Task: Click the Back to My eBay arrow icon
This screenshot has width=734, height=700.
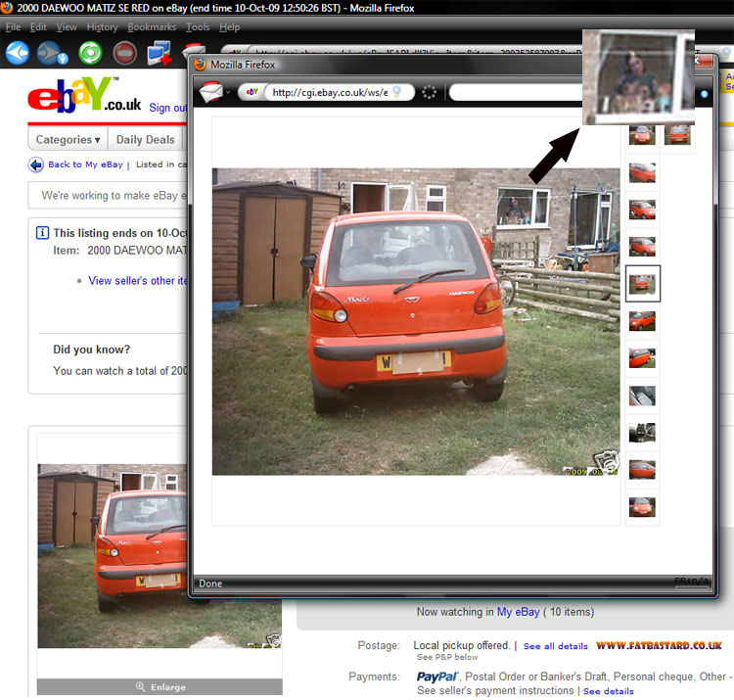Action: [36, 164]
